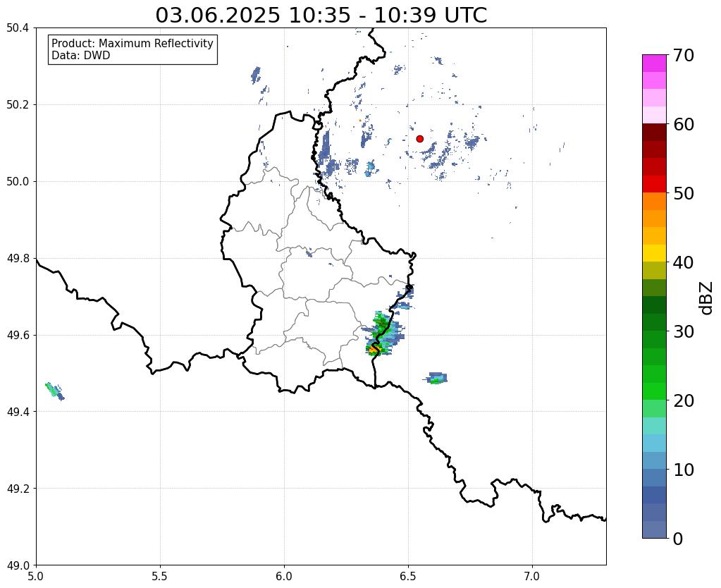Click the dBZ colorbar axis label
The image size is (721, 588).
[x=707, y=298]
